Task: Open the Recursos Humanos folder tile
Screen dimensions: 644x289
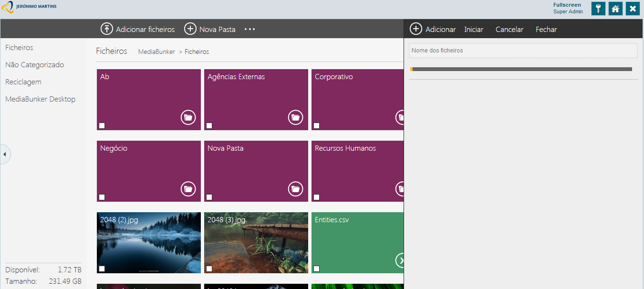Action: (357, 171)
